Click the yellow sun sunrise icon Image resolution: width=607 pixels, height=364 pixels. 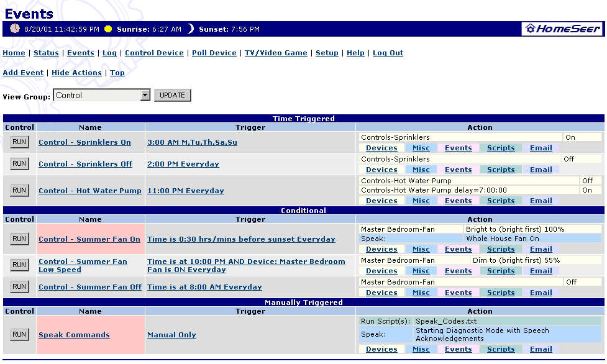(x=108, y=29)
